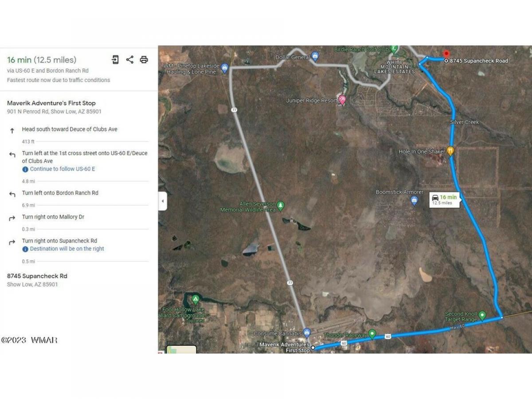This screenshot has width=532, height=399.
Task: Collapse the directions side panel arrow
Action: 163,201
